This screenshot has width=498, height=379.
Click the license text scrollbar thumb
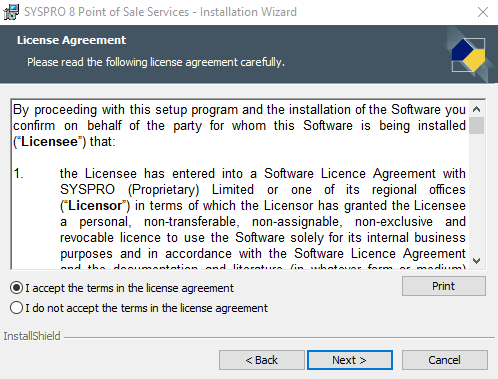point(477,125)
